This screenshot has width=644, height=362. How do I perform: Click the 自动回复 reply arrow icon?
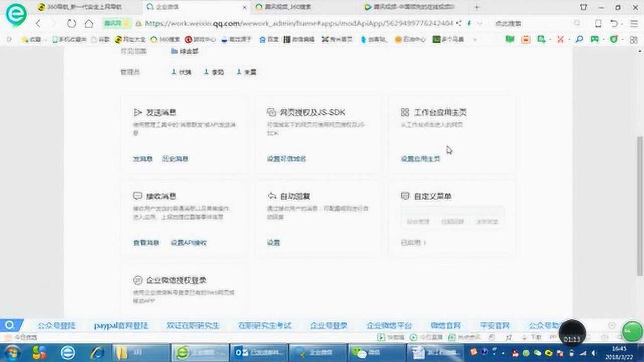[272, 196]
